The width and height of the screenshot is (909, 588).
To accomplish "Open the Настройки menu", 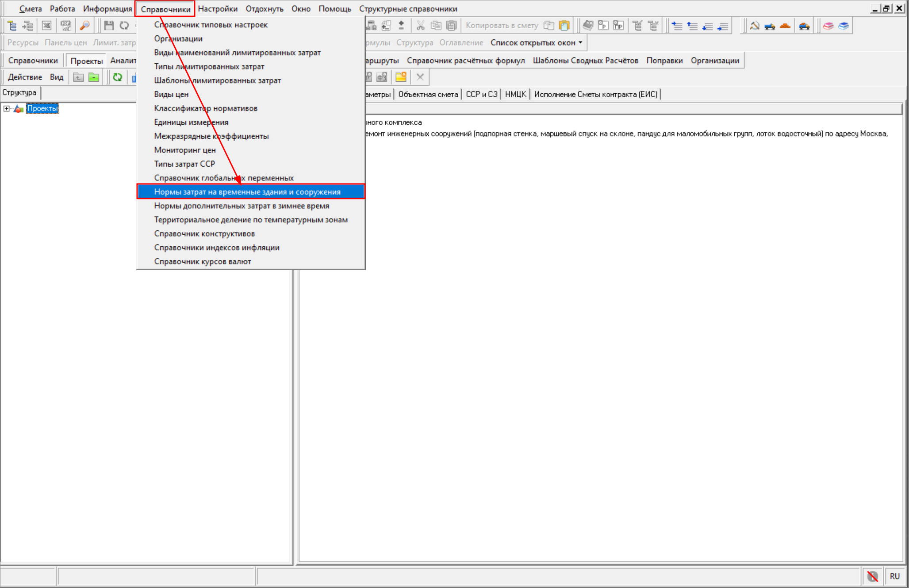I will pos(218,9).
